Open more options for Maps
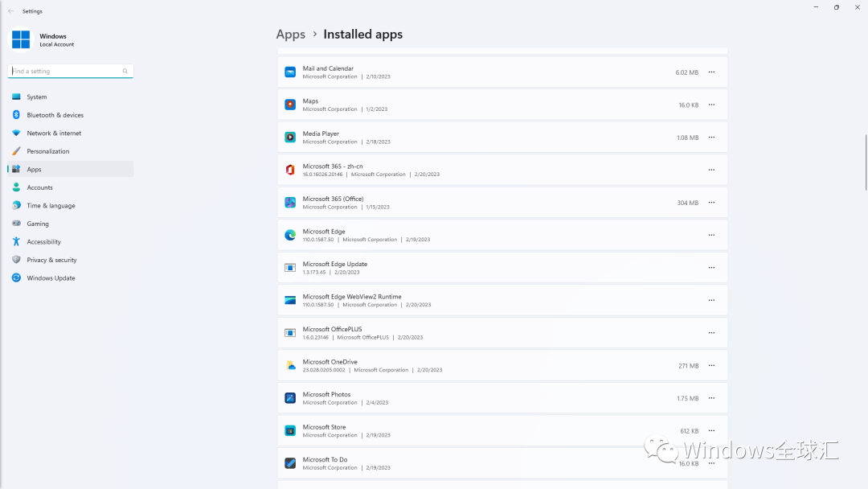This screenshot has height=489, width=868. click(x=711, y=105)
